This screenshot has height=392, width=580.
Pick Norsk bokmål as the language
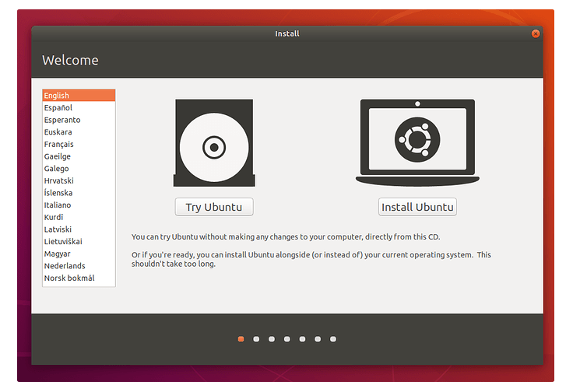click(79, 278)
